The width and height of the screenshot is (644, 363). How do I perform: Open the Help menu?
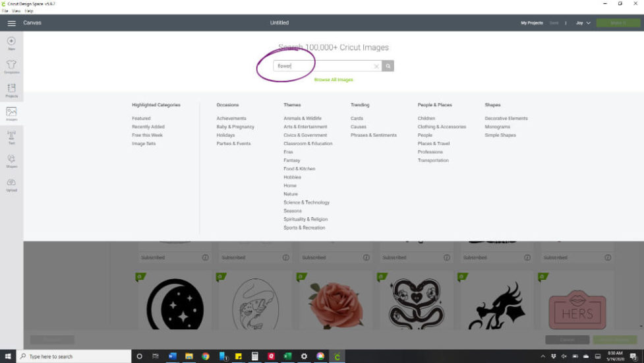[29, 11]
